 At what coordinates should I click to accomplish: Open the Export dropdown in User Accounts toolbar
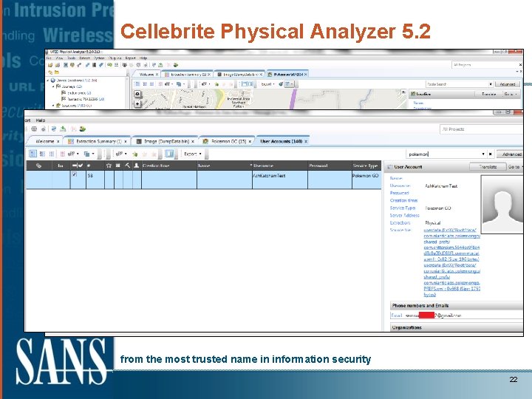(193, 154)
